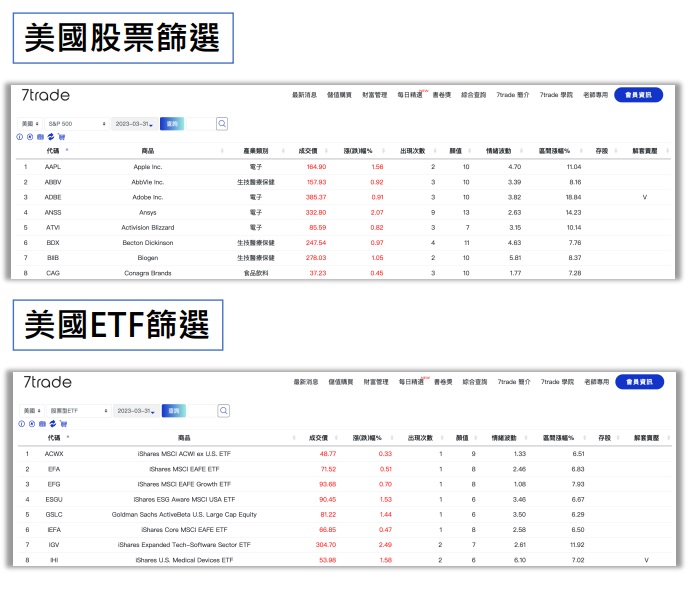
Task: Sort upper table by 成交價 column
Action: tap(308, 151)
